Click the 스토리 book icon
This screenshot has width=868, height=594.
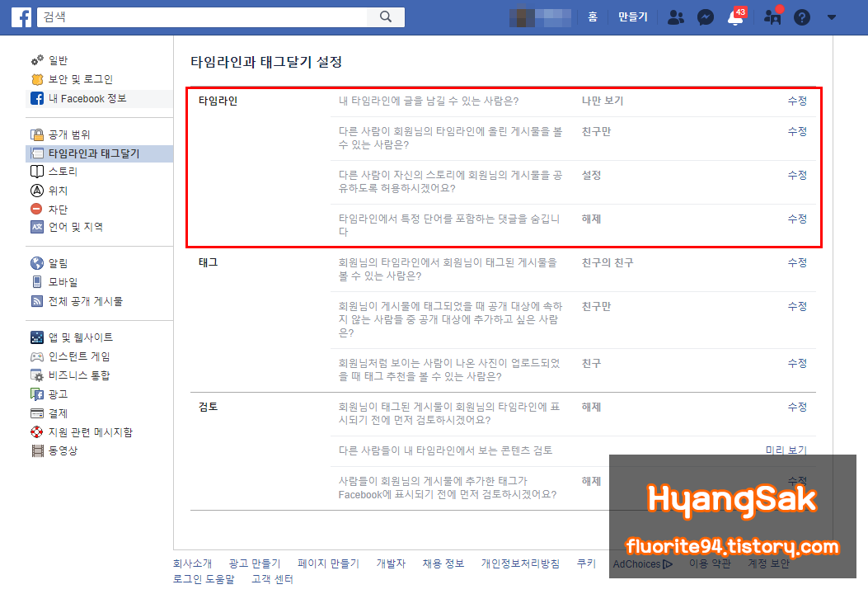coord(37,172)
